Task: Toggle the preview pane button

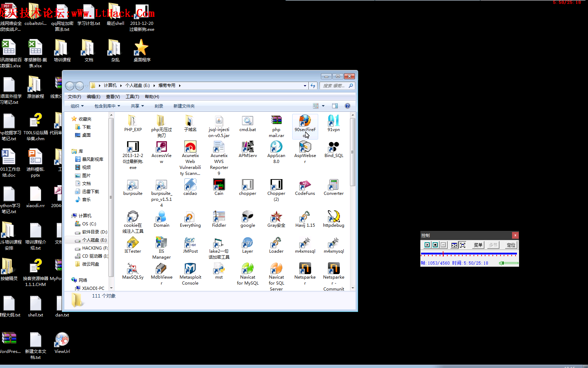Action: click(335, 106)
